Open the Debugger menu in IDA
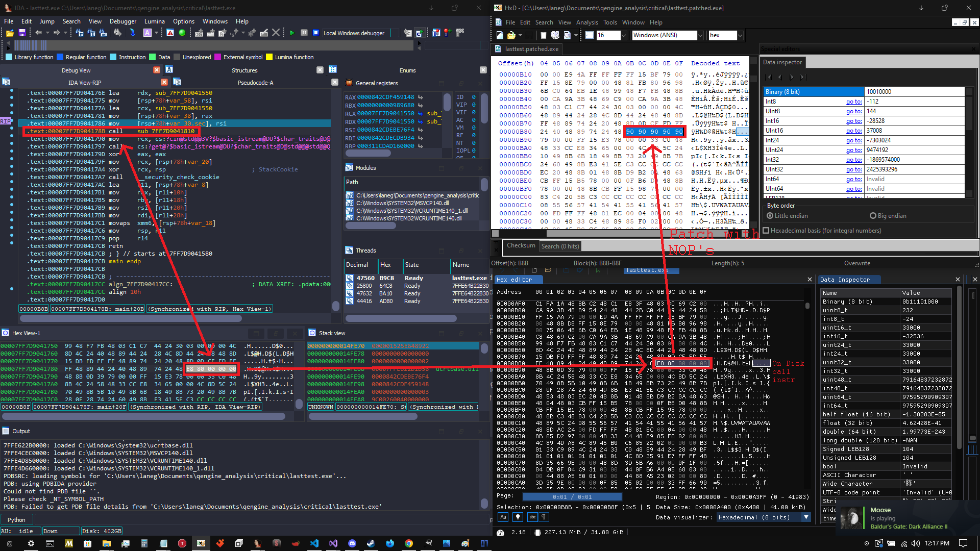 123,21
